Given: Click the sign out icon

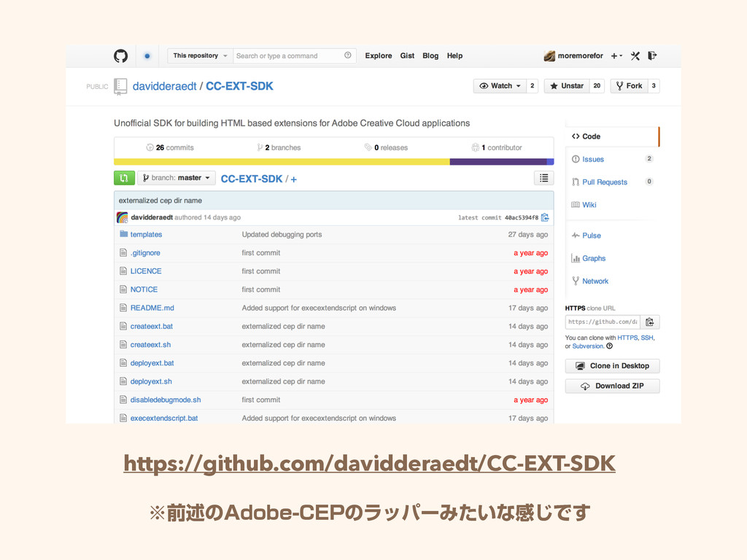Looking at the screenshot, I should coord(652,55).
